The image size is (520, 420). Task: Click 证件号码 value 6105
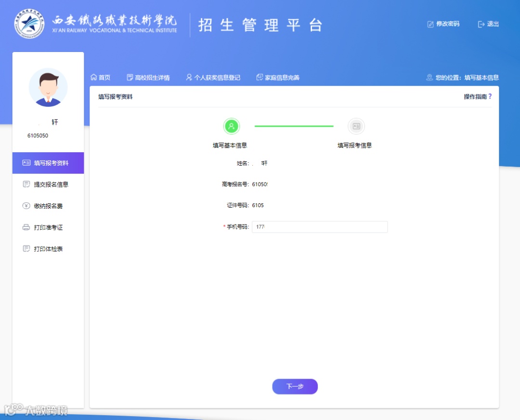[x=258, y=205]
